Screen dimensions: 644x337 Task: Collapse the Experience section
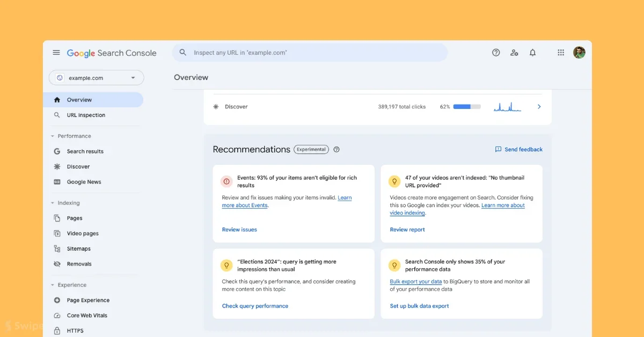[53, 285]
